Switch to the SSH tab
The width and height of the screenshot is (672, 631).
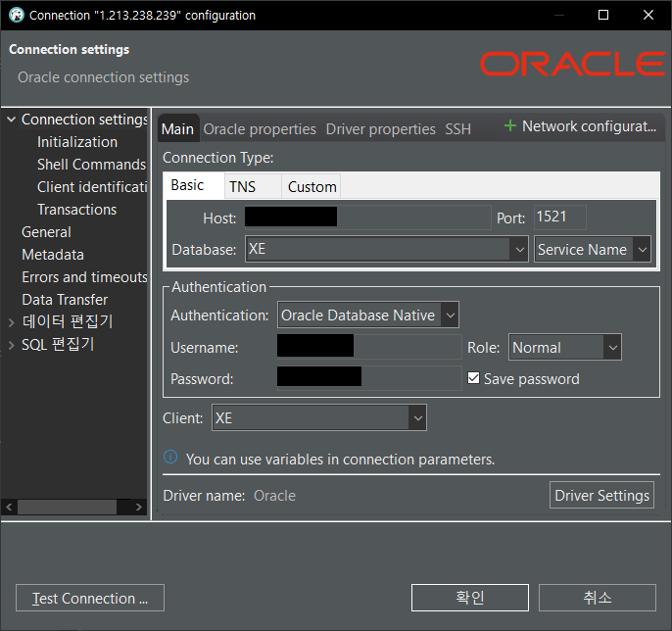[x=457, y=129]
